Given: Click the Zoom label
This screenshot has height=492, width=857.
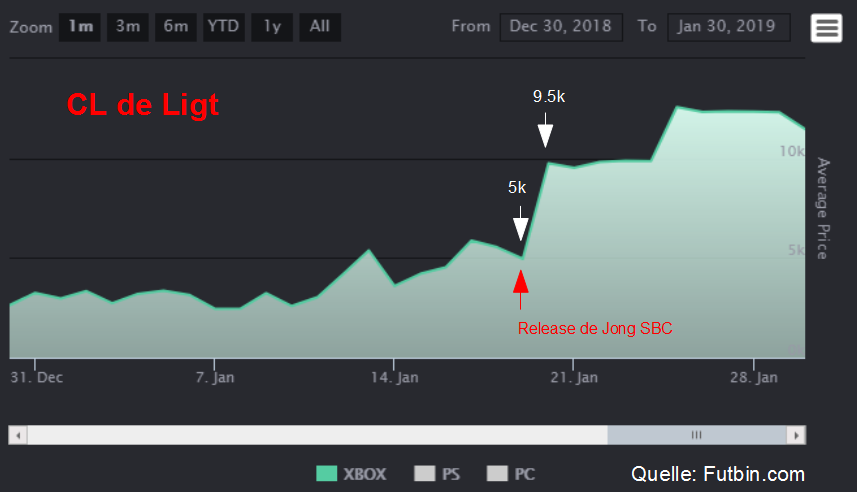Looking at the screenshot, I should [31, 27].
